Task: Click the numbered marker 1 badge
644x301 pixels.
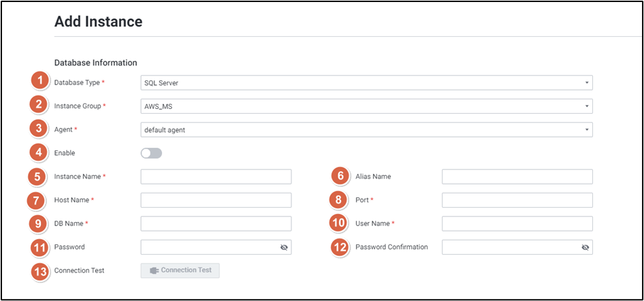Action: click(40, 81)
